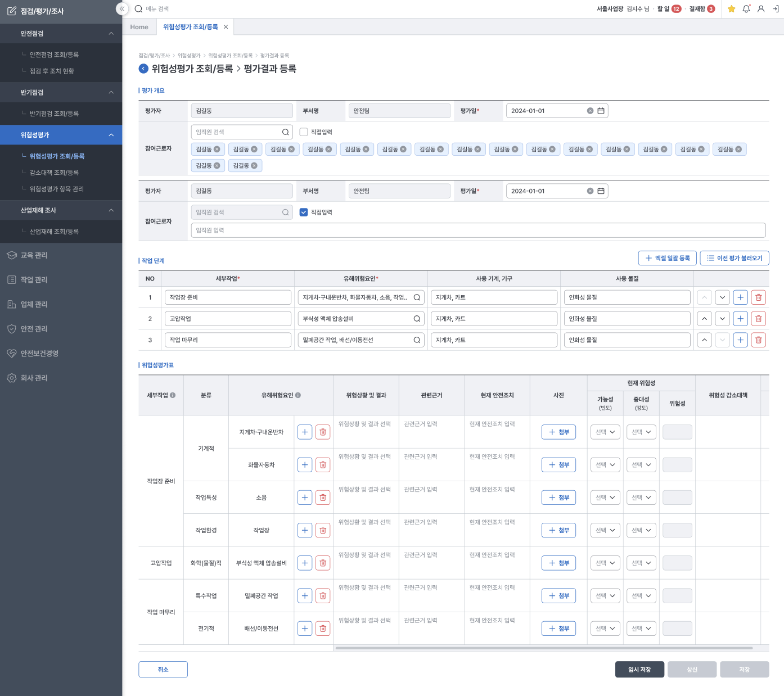Click the 엑셀 일괄 등록 button
Screen dimensions: 784x696
(x=667, y=258)
